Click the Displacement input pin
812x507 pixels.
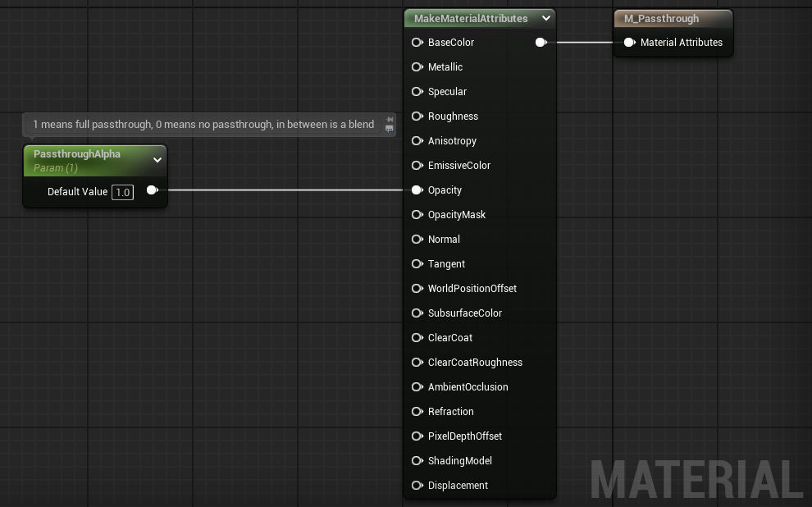pyautogui.click(x=417, y=485)
